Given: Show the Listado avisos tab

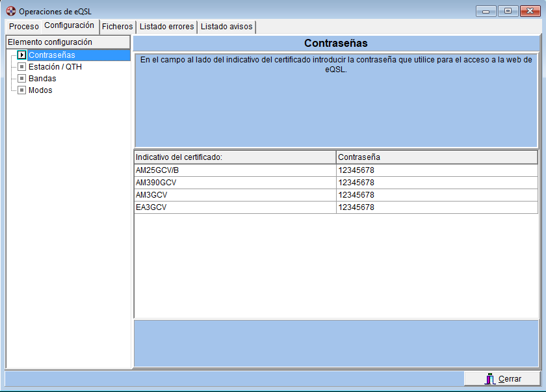Looking at the screenshot, I should click(226, 27).
